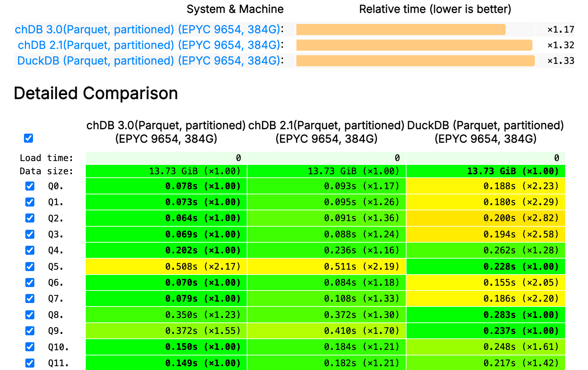
Task: Click Q8 DuckDB cell 0.283s
Action: point(486,315)
